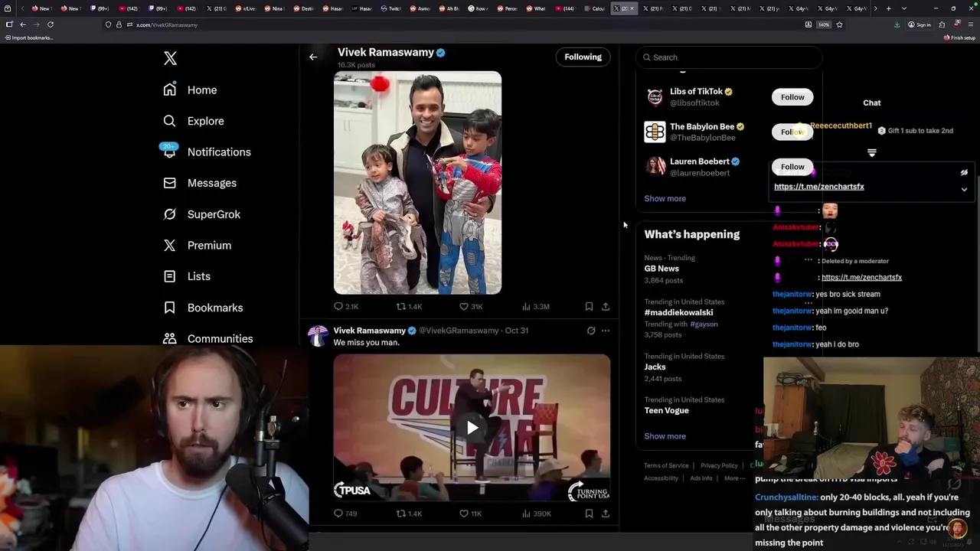Screen dimensions: 980x551
Task: Follow Lauren Boebert
Action: [792, 167]
